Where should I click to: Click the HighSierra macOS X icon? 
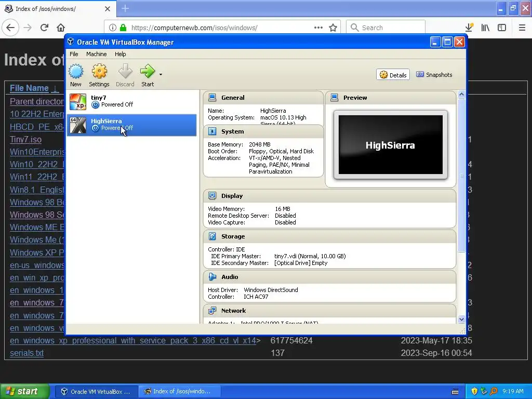[x=78, y=125]
